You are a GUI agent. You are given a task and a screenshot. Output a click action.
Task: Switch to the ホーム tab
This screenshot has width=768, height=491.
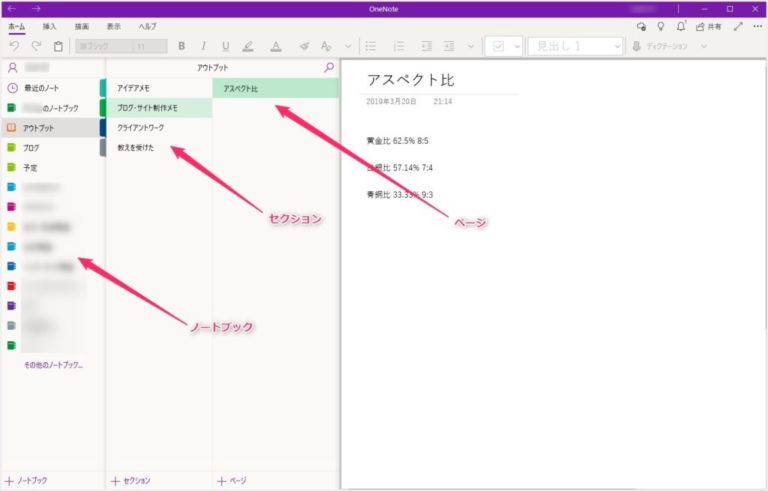17,26
